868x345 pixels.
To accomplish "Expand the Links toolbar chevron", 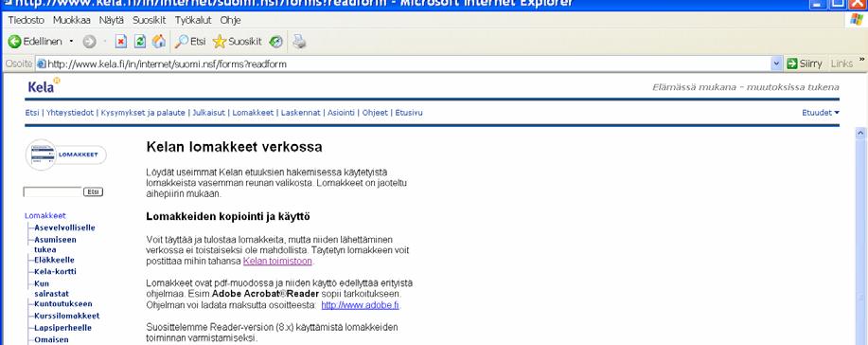I will click(861, 60).
